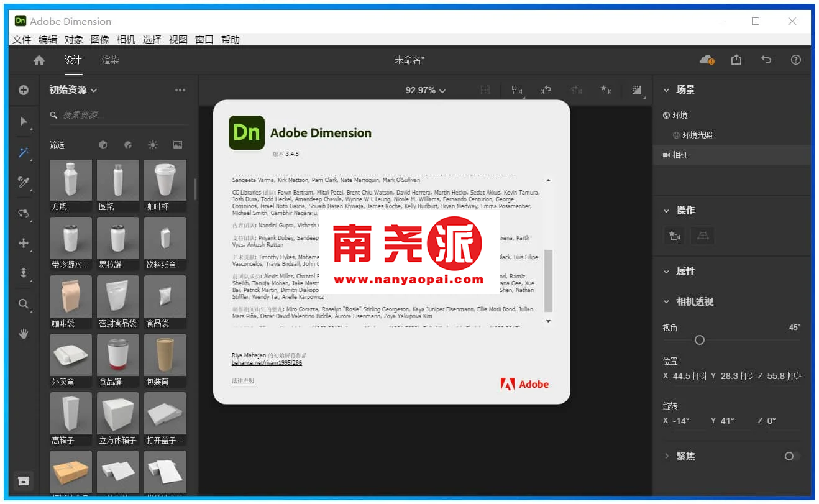Add camera bookmark under 操作 section
Image resolution: width=819 pixels, height=504 pixels.
click(x=674, y=236)
